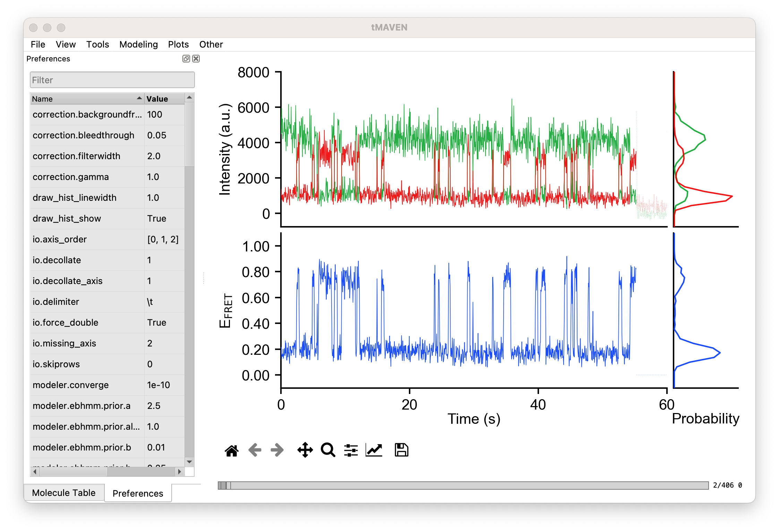Save the current figure
The height and width of the screenshot is (532, 779).
pyautogui.click(x=401, y=450)
